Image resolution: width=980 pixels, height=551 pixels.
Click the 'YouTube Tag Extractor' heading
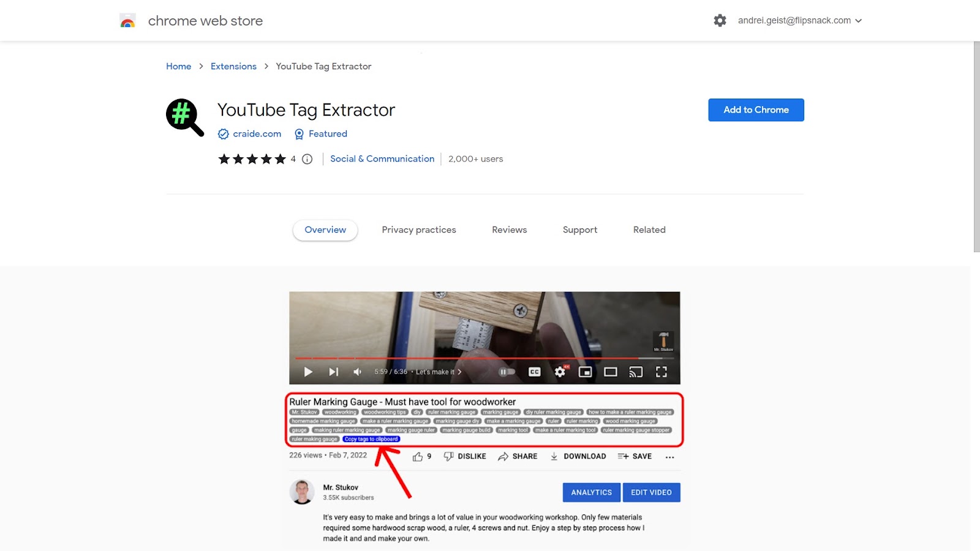point(306,110)
